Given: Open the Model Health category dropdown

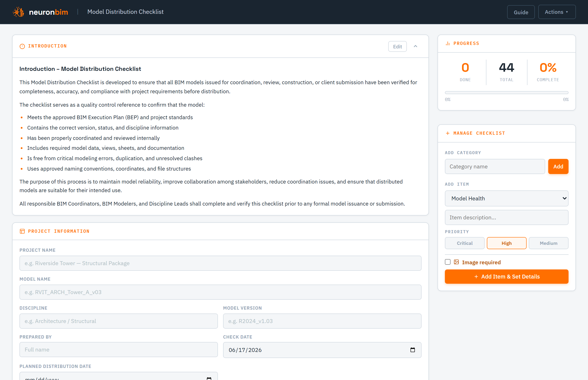Looking at the screenshot, I should [x=507, y=198].
